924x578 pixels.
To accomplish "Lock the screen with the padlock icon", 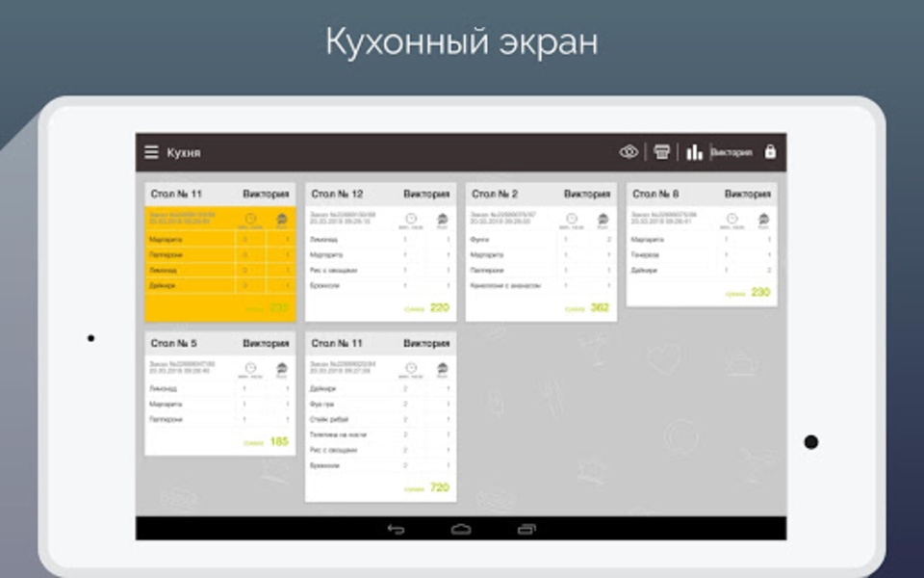I will pos(770,151).
